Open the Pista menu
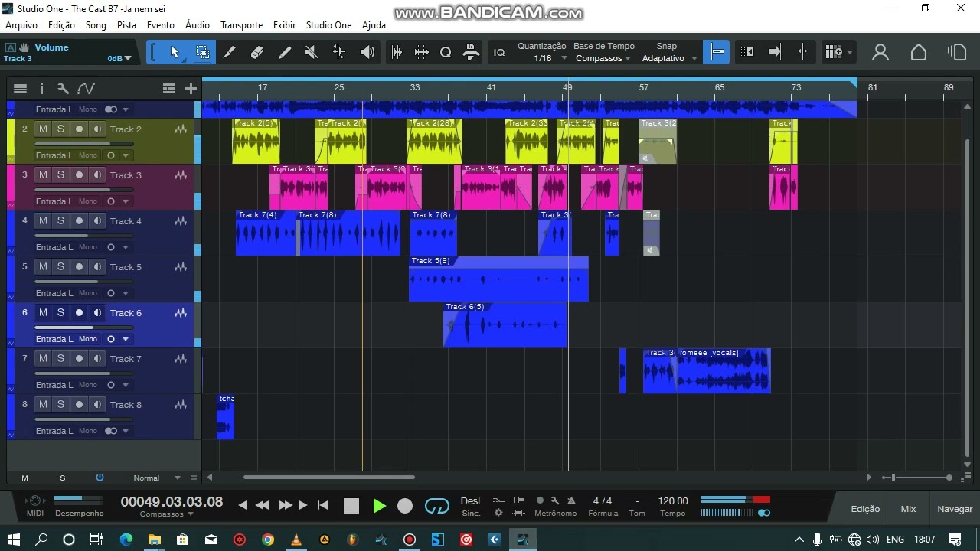Screen dimensions: 980x551 [x=126, y=25]
